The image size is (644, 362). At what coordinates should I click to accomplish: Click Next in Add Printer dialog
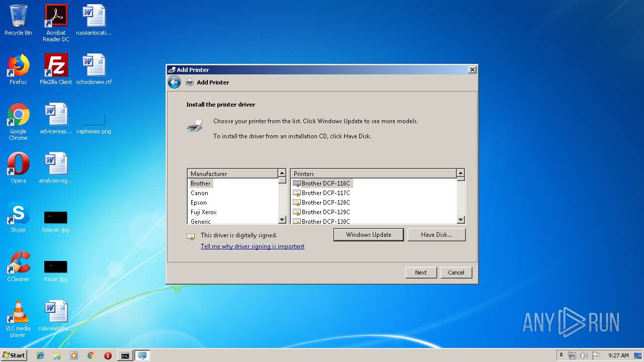(x=421, y=273)
